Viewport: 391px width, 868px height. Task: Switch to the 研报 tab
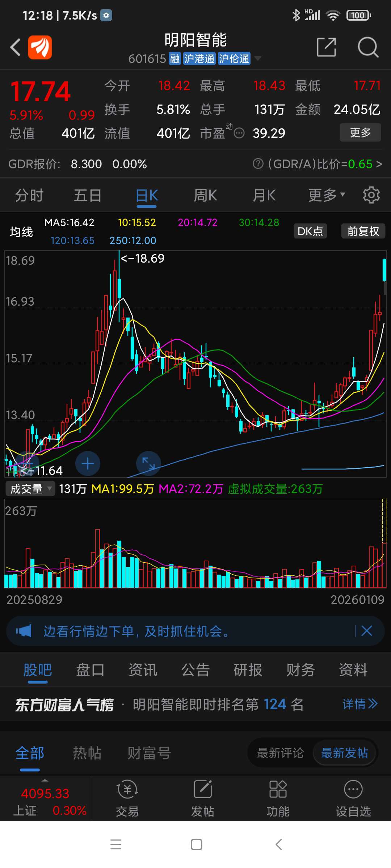pyautogui.click(x=248, y=670)
